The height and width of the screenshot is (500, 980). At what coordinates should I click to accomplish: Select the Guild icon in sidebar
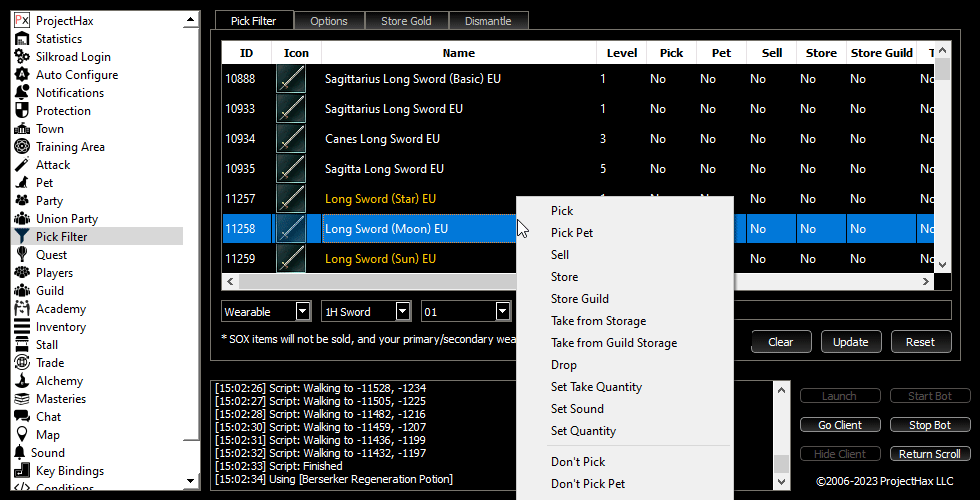21,291
